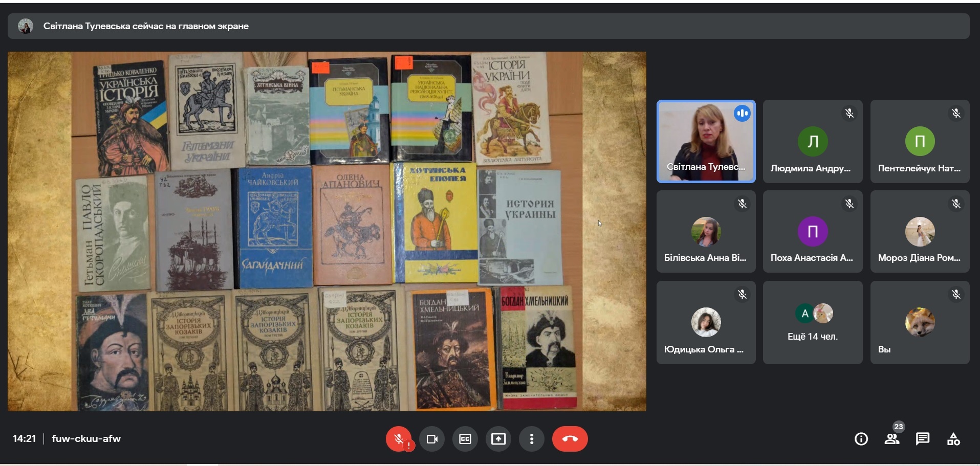Screen dimensions: 980x466
Task: Click muted mic icon on Людмила Андру... tile
Action: pos(850,113)
